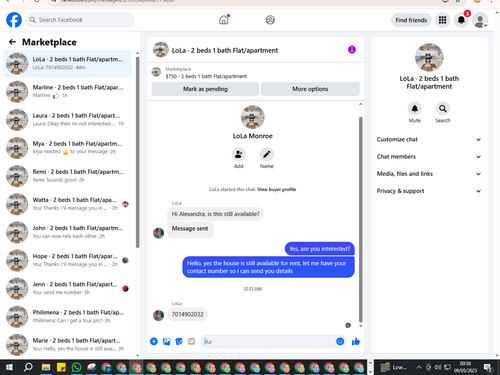Open Watta conversation in the list
The height and width of the screenshot is (375, 500).
pyautogui.click(x=67, y=204)
